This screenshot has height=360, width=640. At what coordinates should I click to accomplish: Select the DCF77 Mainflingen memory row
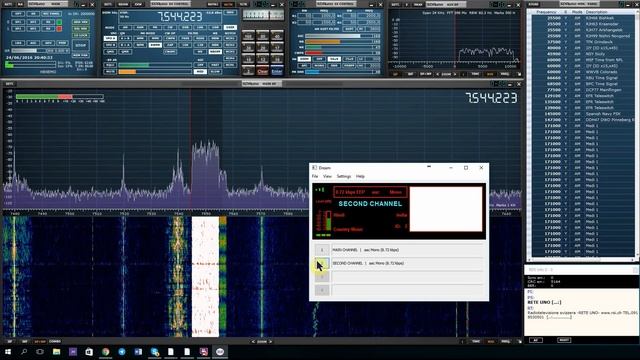click(582, 90)
